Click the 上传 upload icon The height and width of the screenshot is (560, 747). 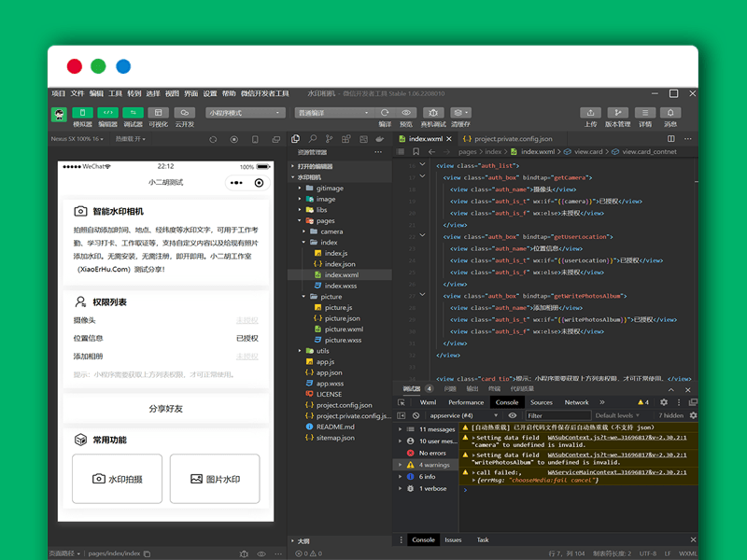pos(590,113)
